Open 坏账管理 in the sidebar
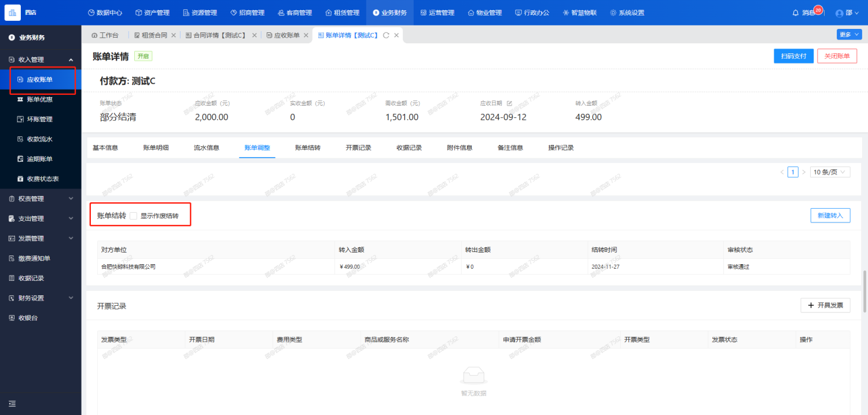Screen dimensions: 868x415 click(41, 119)
